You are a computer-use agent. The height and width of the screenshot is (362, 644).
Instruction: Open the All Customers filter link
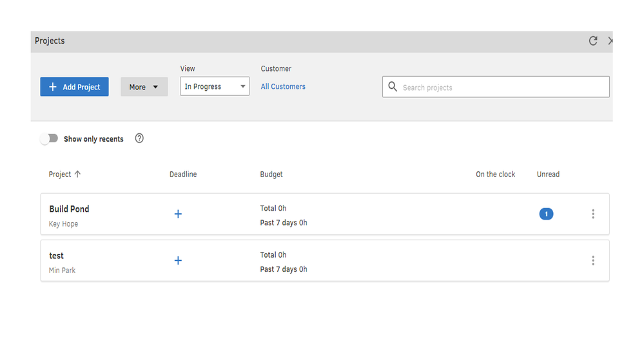coord(283,87)
